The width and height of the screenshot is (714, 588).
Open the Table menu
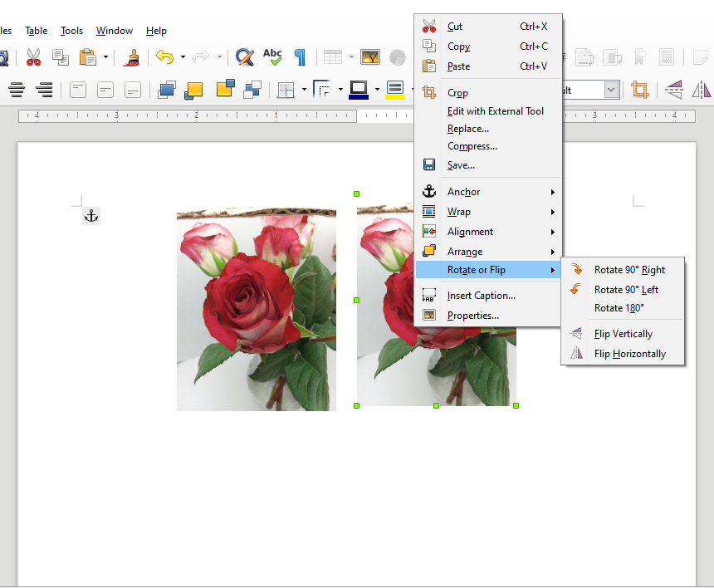(36, 31)
